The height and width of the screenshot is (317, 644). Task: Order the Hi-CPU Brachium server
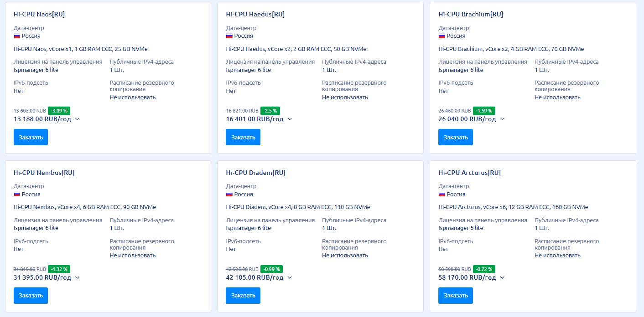point(455,137)
